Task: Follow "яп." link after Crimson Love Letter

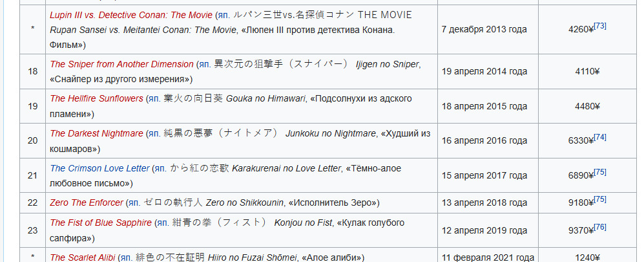Action: point(160,168)
